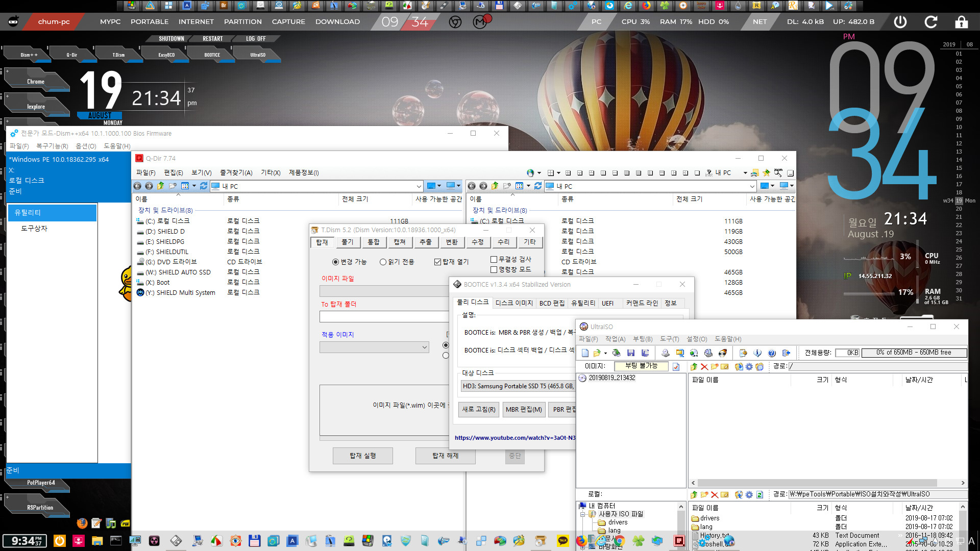Open the file explorer folder in taskbar

click(97, 541)
